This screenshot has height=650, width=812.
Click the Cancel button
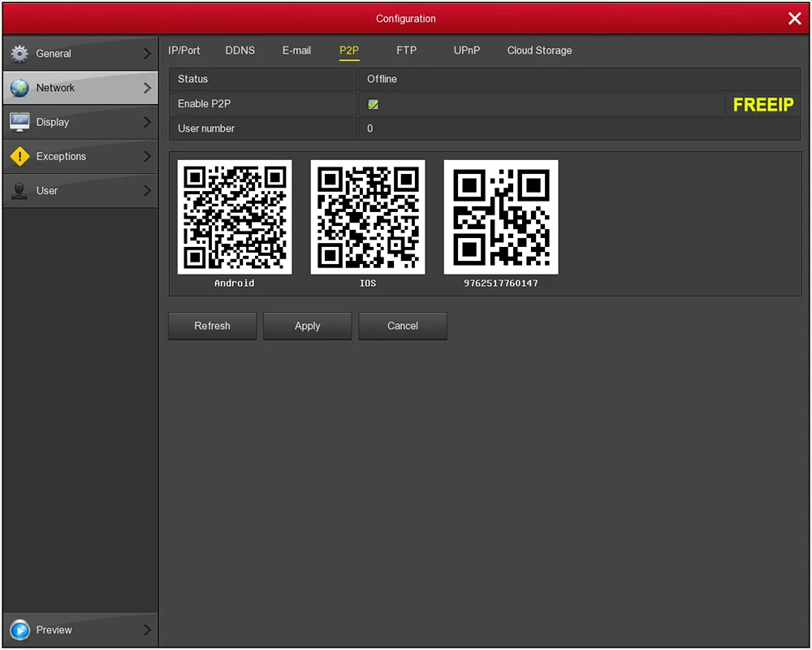click(x=403, y=326)
